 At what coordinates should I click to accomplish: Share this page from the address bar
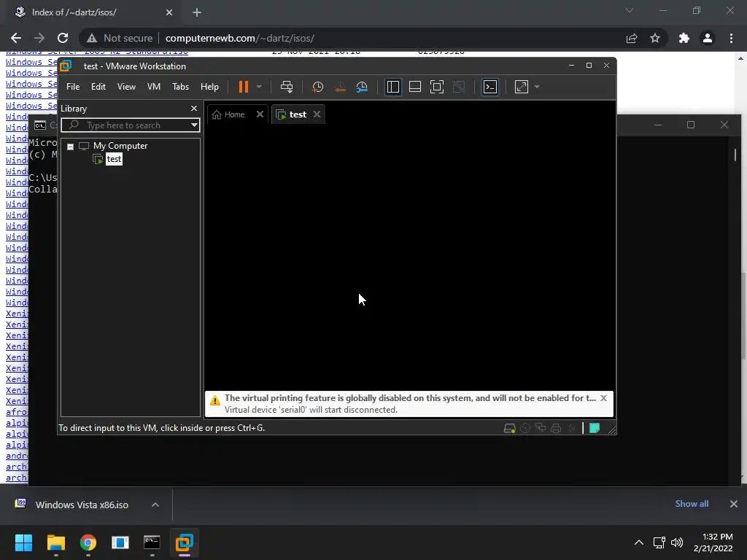[x=632, y=38]
